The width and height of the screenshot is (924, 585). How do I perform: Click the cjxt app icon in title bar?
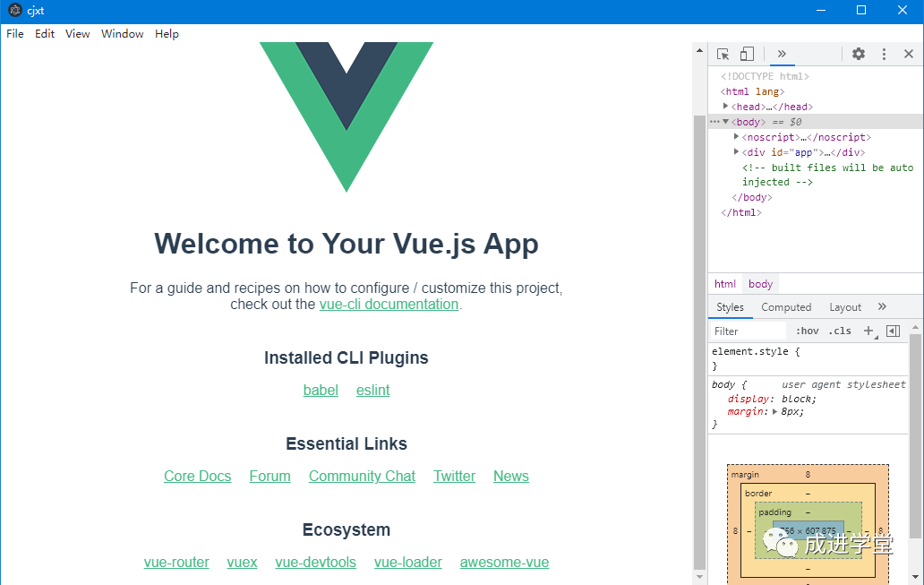(14, 10)
